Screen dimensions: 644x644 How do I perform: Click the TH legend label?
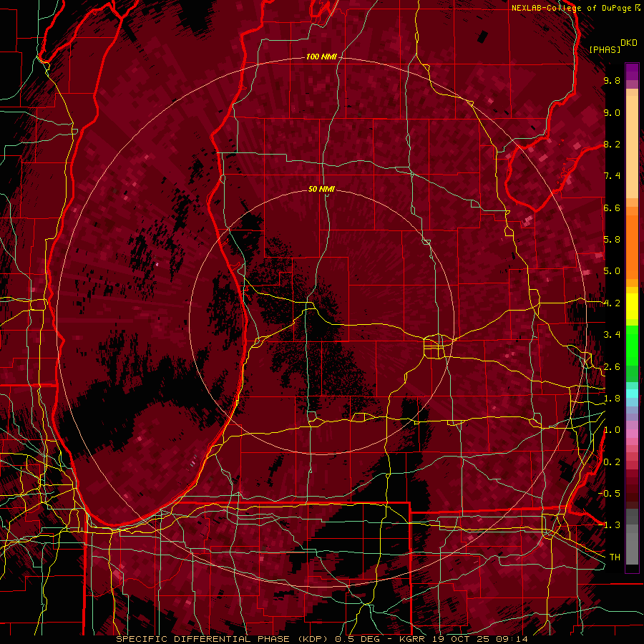[x=615, y=557]
